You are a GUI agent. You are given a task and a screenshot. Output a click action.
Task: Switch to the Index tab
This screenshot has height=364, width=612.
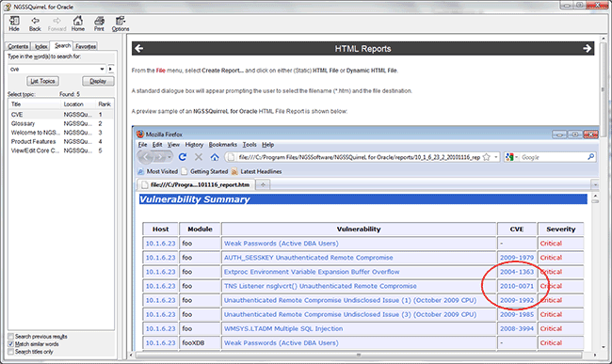(41, 46)
